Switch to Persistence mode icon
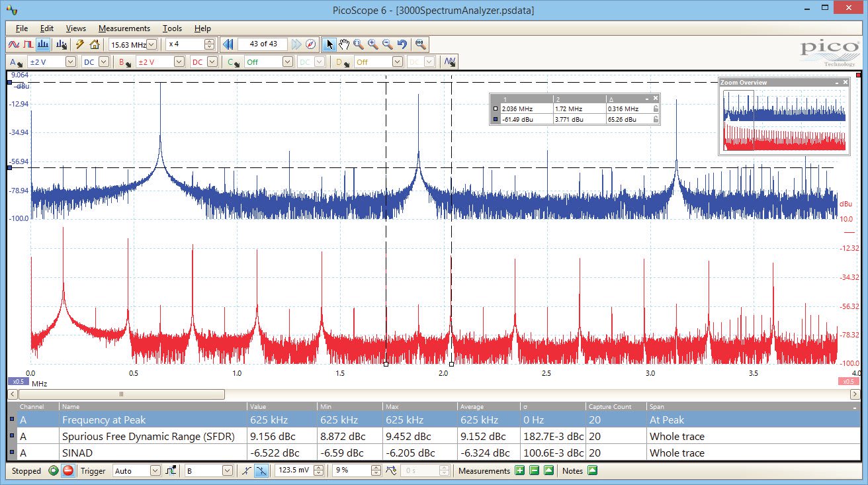 click(x=28, y=44)
